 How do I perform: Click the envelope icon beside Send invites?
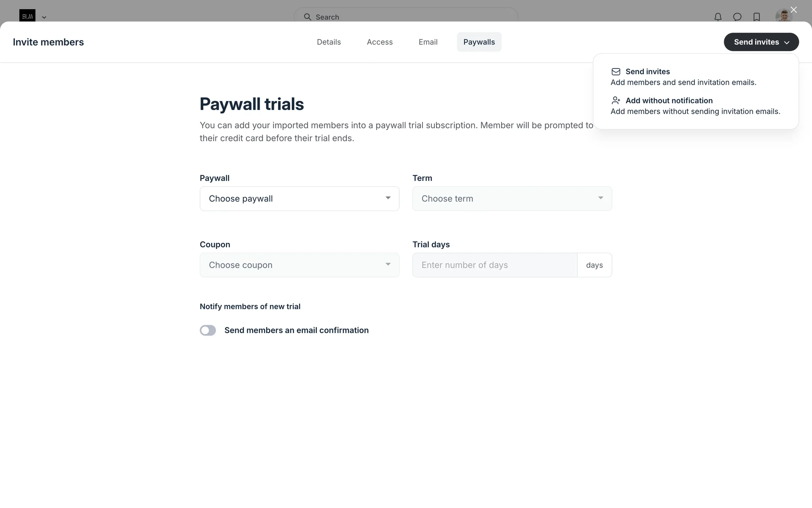616,72
